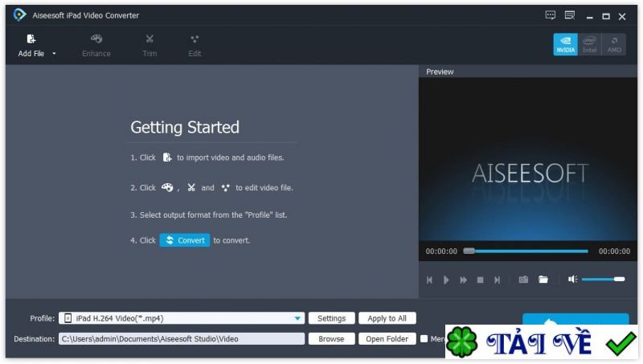Click the Add File button
The width and height of the screenshot is (643, 364).
coord(31,45)
